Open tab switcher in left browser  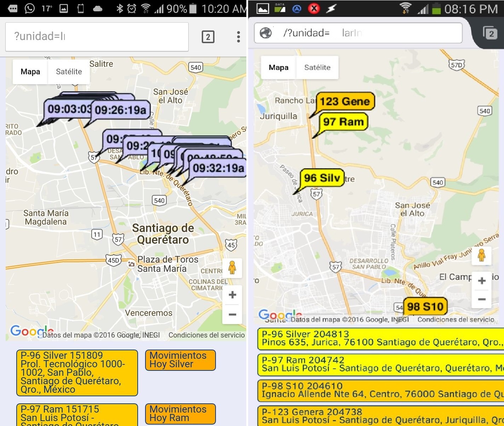tap(208, 37)
